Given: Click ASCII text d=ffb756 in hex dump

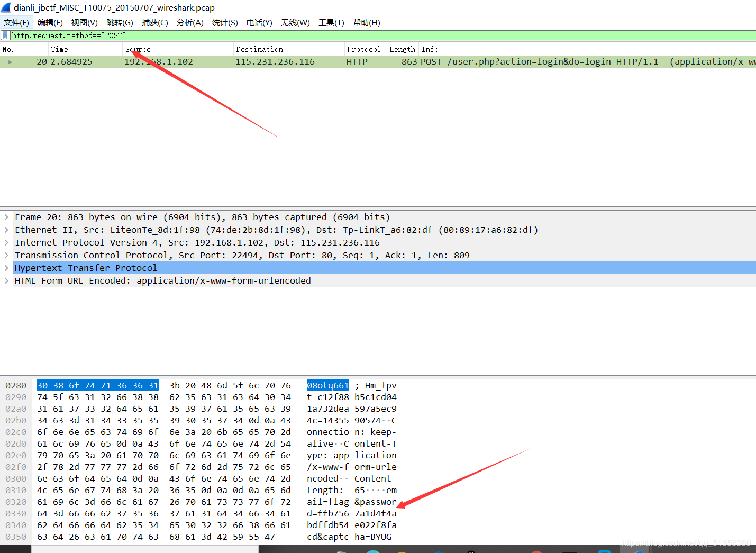Looking at the screenshot, I should 328,513.
